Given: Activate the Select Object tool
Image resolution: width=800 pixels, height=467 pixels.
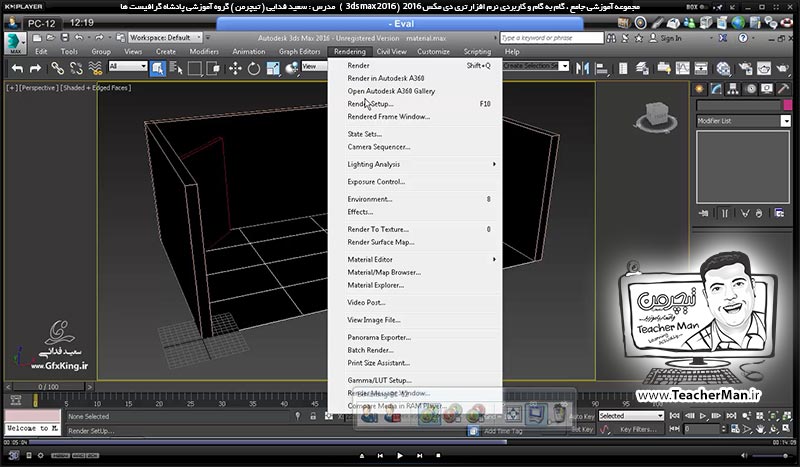Looking at the screenshot, I should 158,68.
